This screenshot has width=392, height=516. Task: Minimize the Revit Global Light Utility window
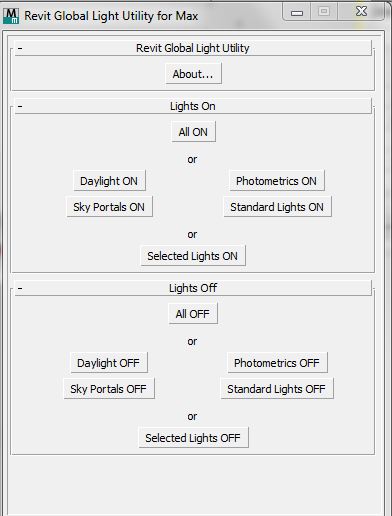point(297,12)
